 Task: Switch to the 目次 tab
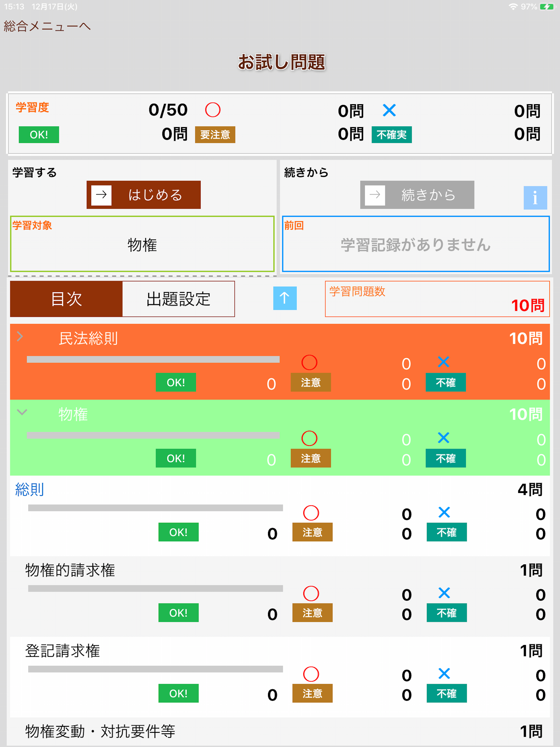point(66,299)
